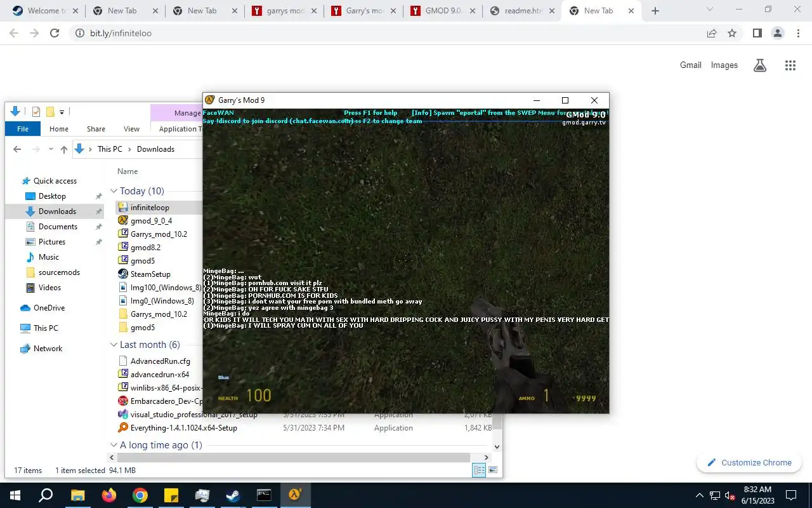Open taskbar search magnifier
The width and height of the screenshot is (812, 508).
[x=46, y=495]
